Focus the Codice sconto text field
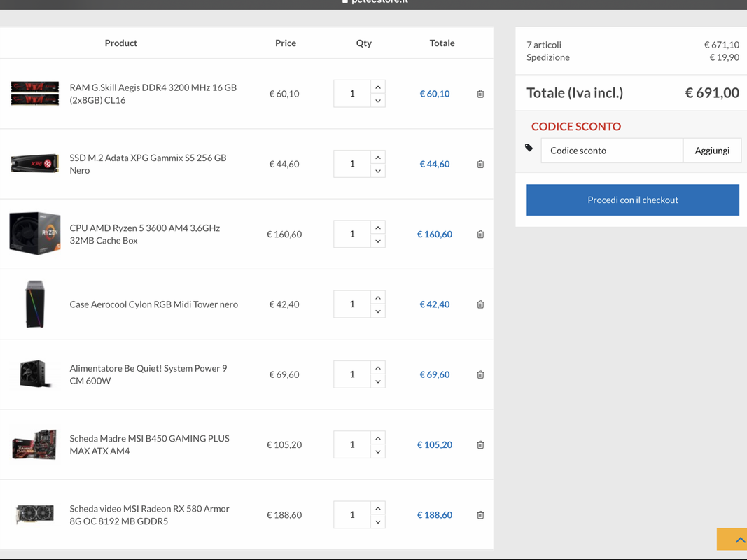The height and width of the screenshot is (560, 747). pyautogui.click(x=612, y=150)
